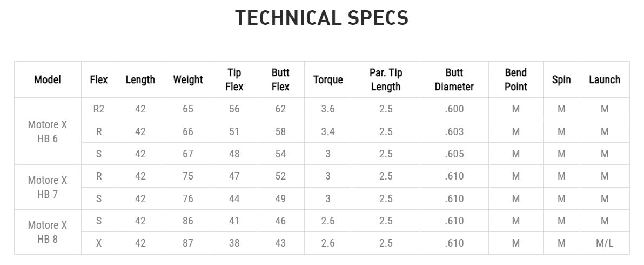Click the Motore X HB 8 model cell

tap(48, 232)
